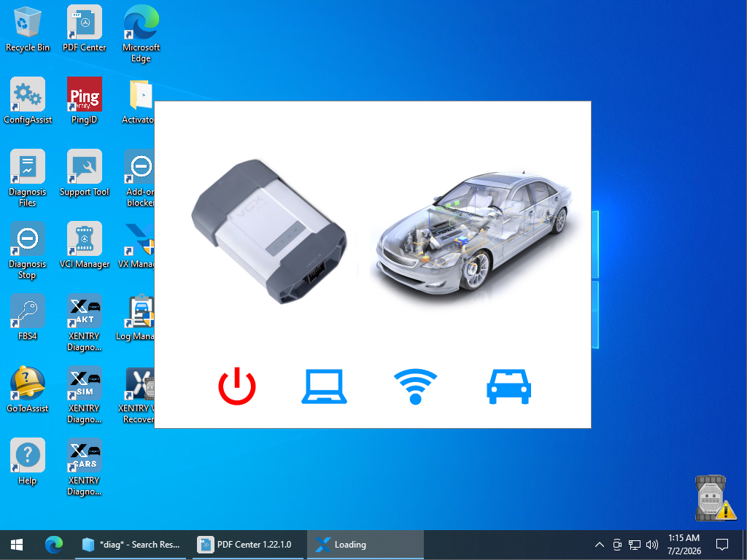The width and height of the screenshot is (747, 560).
Task: Open the Recycle Bin desktop icon
Action: (x=28, y=28)
